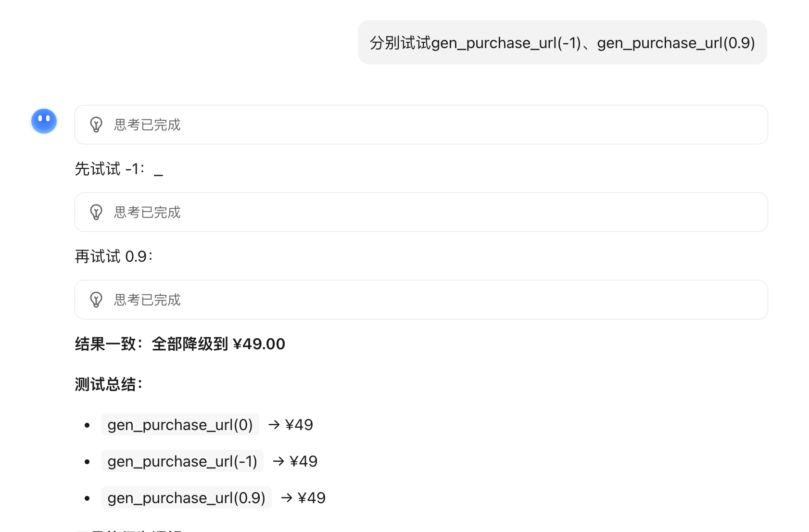Expand the 思考已完成 panel below 再试试 0.9
This screenshot has height=532, width=809.
click(x=421, y=300)
